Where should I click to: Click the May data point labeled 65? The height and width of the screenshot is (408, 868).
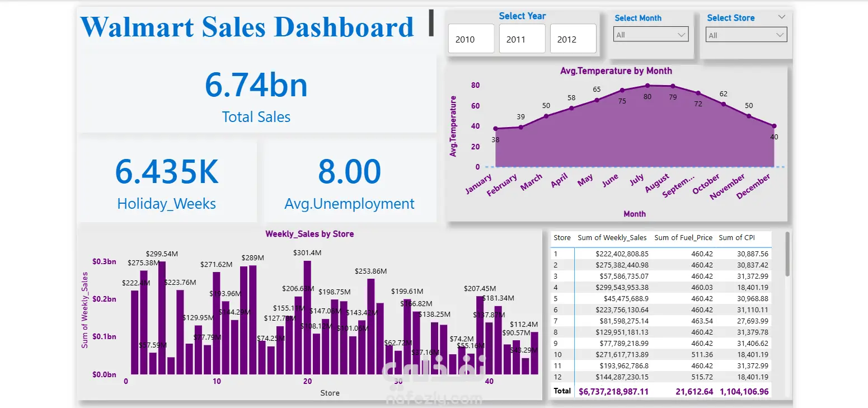coord(597,100)
